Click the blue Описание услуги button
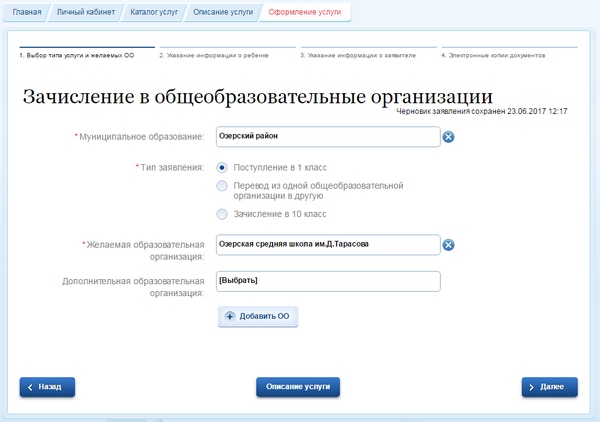The height and width of the screenshot is (422, 600). 298,387
